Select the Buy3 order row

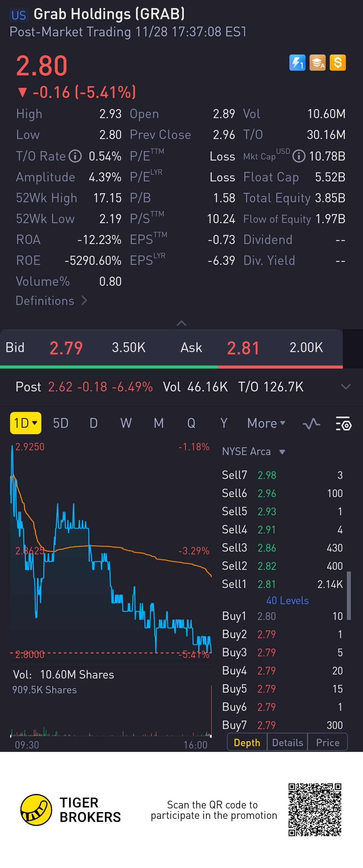[x=282, y=653]
